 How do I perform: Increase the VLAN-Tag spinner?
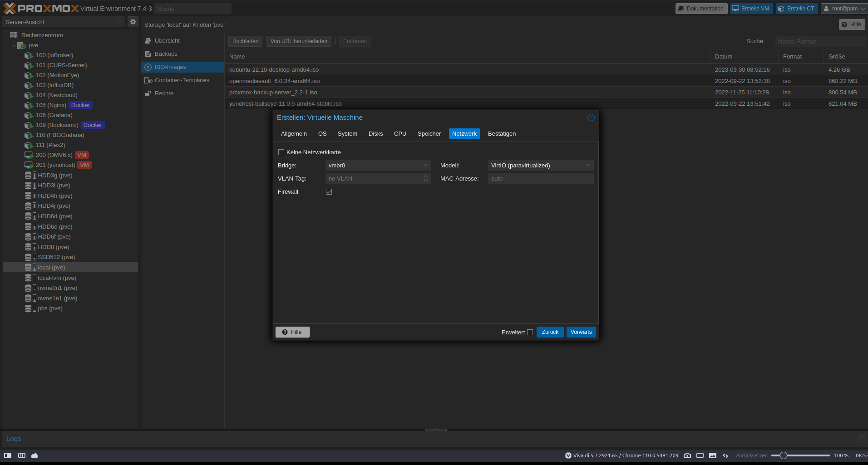(426, 176)
